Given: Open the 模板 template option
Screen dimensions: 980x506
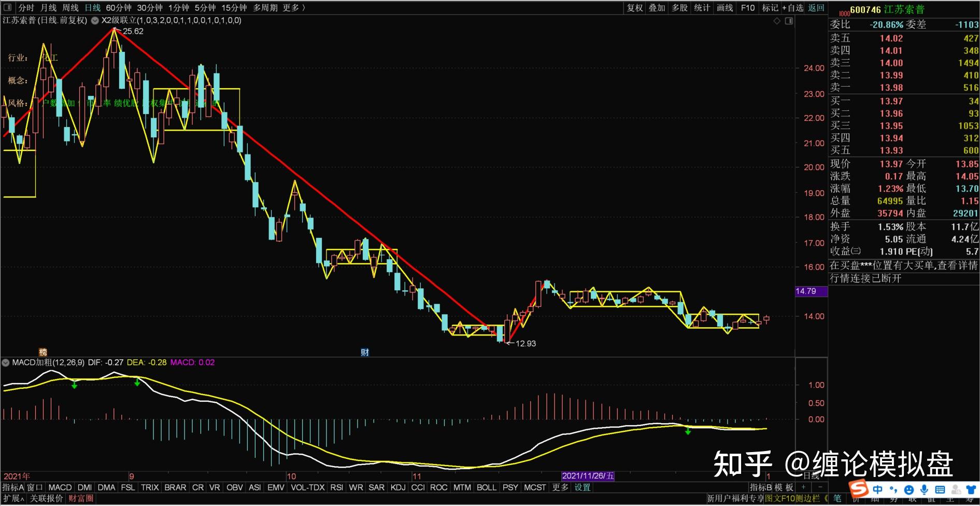Looking at the screenshot, I should click(784, 487).
